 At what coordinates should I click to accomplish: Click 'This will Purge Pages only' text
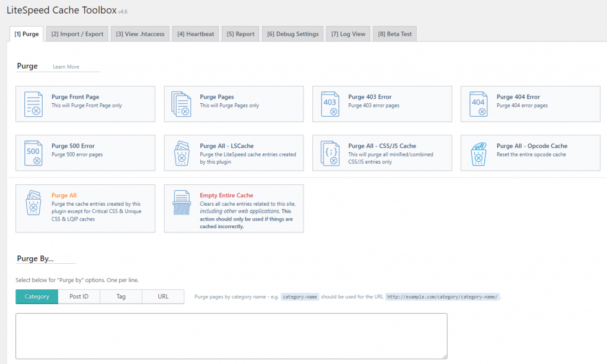pos(229,106)
